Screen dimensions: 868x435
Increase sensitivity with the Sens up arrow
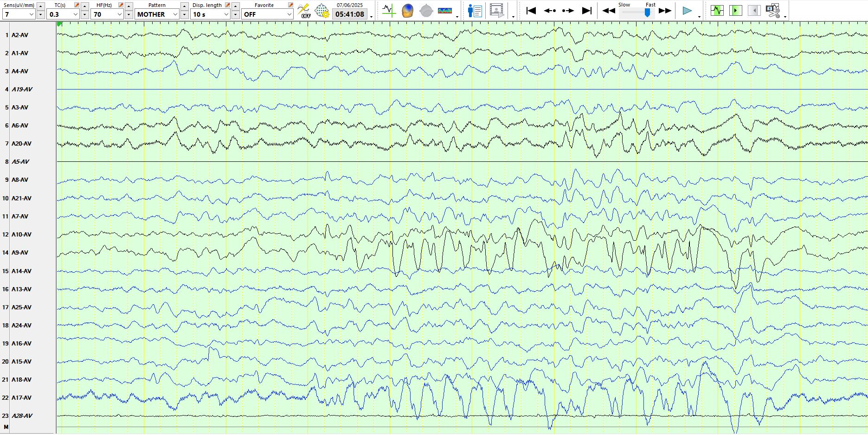click(x=40, y=6)
